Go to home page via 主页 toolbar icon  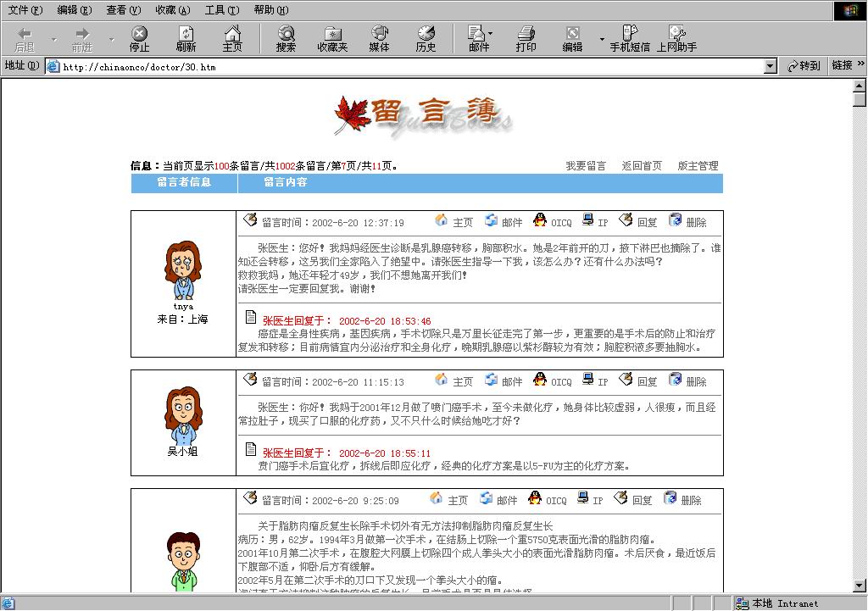(232, 39)
